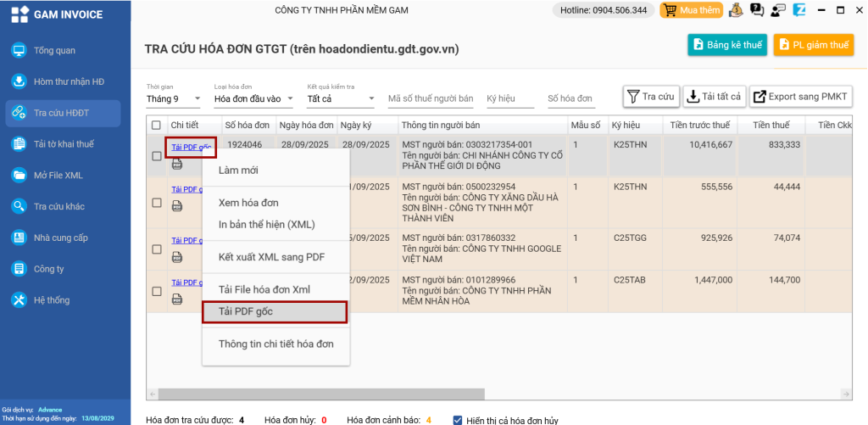Open Hòm thư nhận HĐ in the sidebar

[x=68, y=81]
